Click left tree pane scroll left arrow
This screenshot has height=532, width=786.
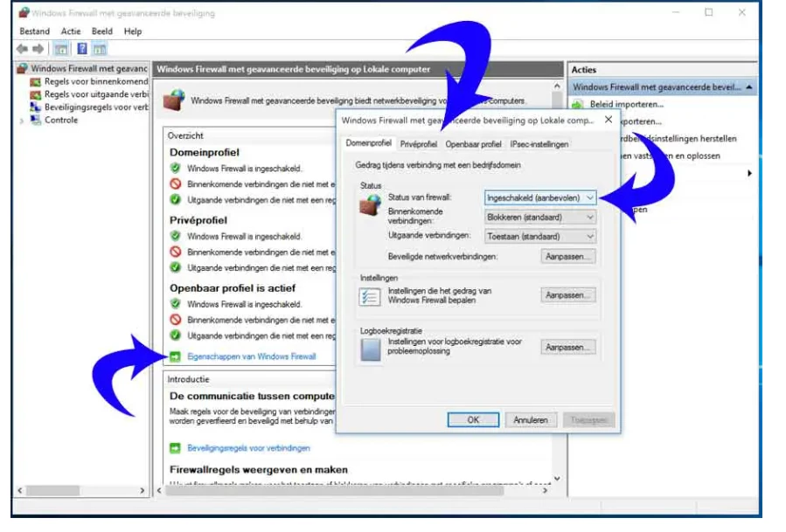coord(20,491)
